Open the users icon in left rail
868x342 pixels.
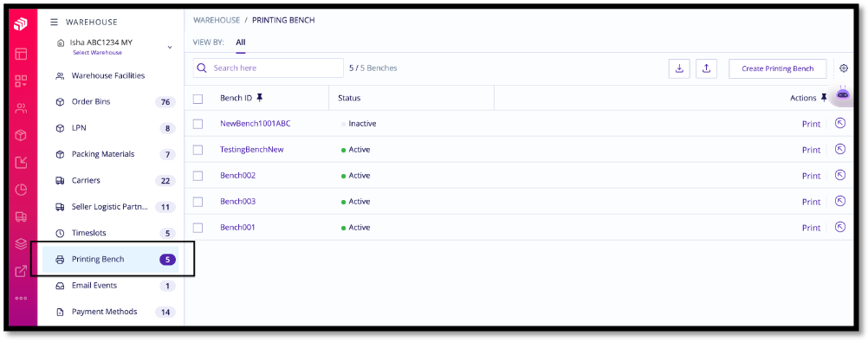tap(21, 108)
